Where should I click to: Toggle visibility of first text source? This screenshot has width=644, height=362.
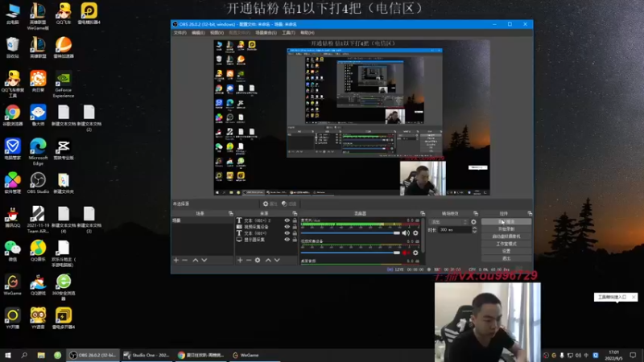click(x=287, y=220)
